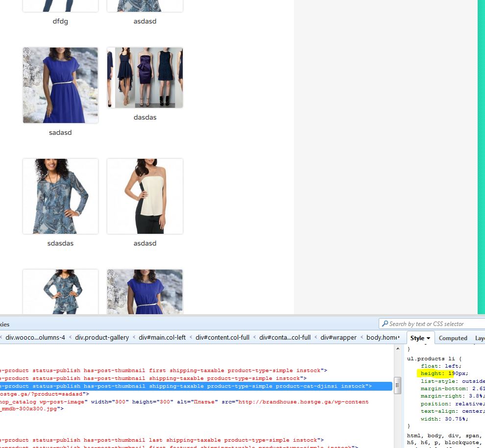
Task: Select the highlighted product-cat-djinsi markup line
Action: click(196, 386)
